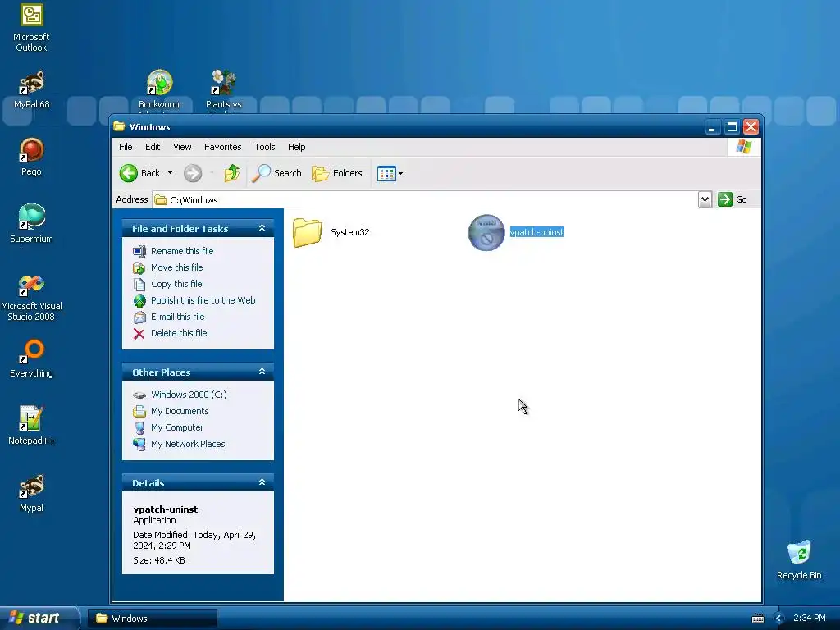Viewport: 840px width, 630px height.
Task: Select the Supermium desktop icon
Action: tap(31, 224)
